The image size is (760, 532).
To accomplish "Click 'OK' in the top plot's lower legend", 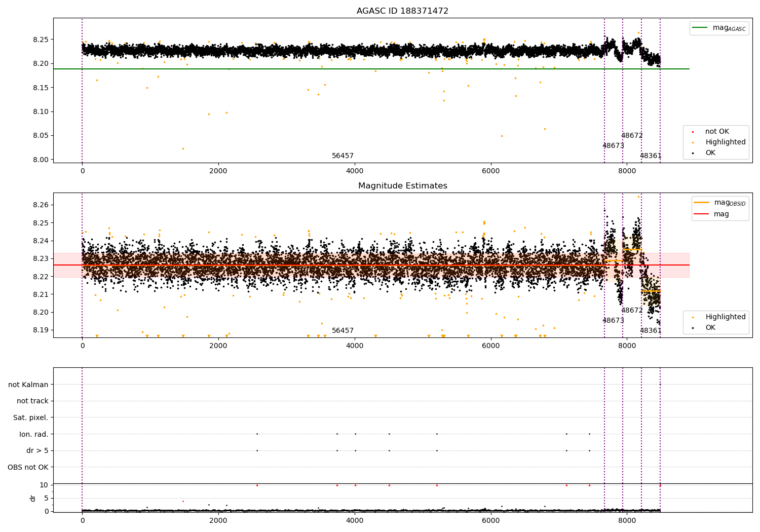I will pos(710,153).
